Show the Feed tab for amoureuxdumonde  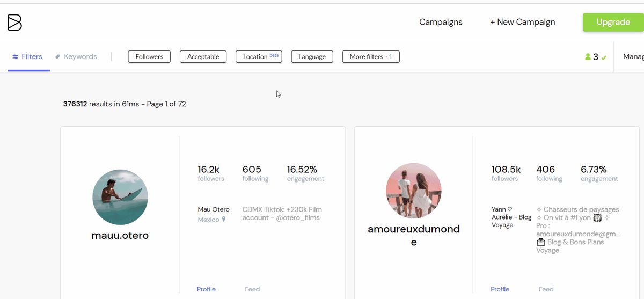tap(546, 289)
